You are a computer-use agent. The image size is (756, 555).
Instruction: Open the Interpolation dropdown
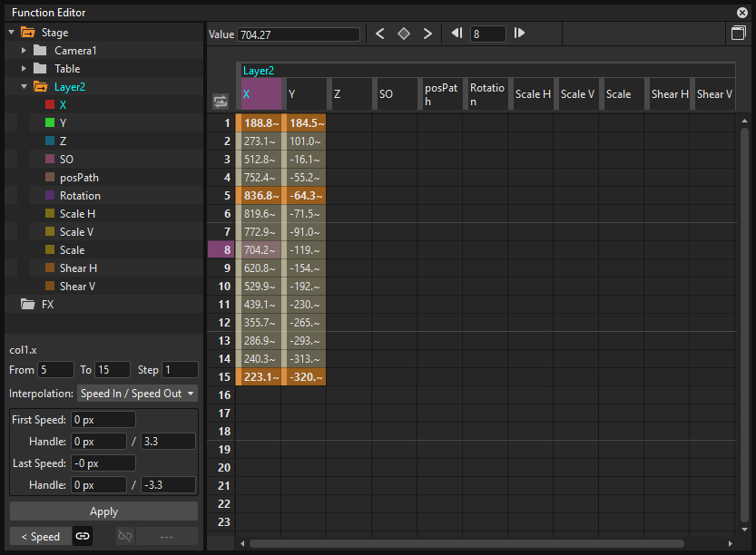click(137, 394)
